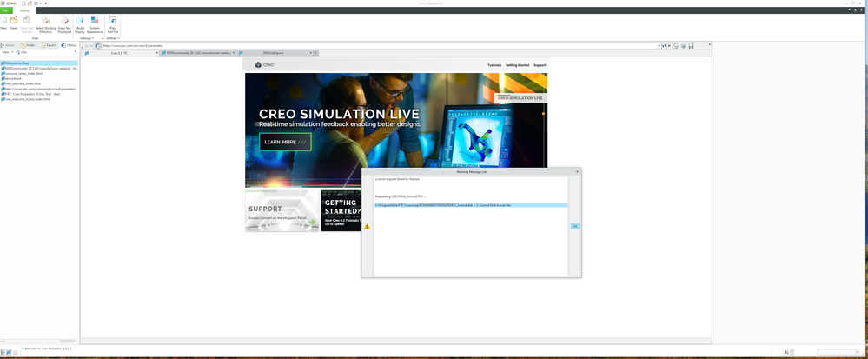Click New icon in quick access toolbar
Viewport: 868px width, 359px height.
pyautogui.click(x=23, y=3)
